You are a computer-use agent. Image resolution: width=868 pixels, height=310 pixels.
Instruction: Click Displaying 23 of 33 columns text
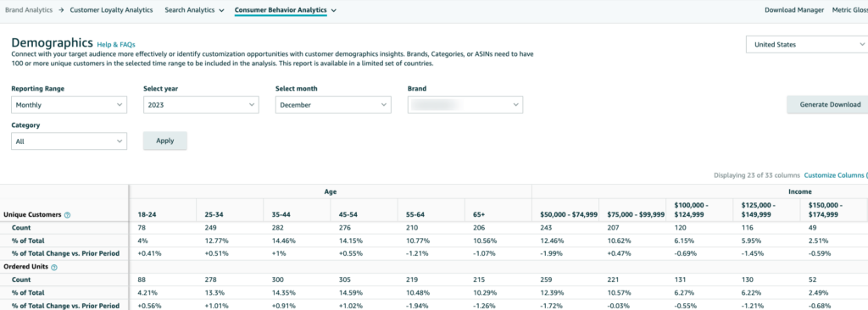click(757, 175)
